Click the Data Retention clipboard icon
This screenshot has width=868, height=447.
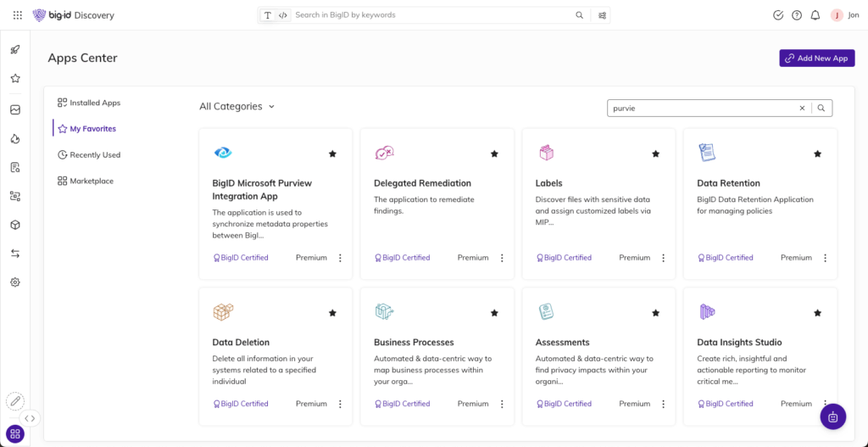pyautogui.click(x=707, y=153)
